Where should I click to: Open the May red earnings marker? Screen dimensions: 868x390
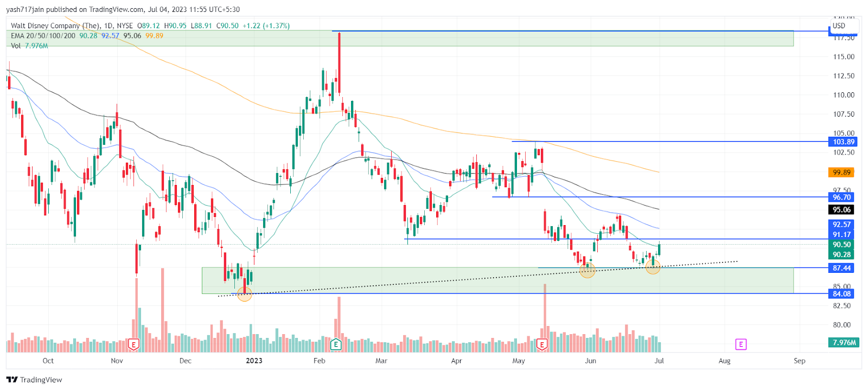click(541, 344)
